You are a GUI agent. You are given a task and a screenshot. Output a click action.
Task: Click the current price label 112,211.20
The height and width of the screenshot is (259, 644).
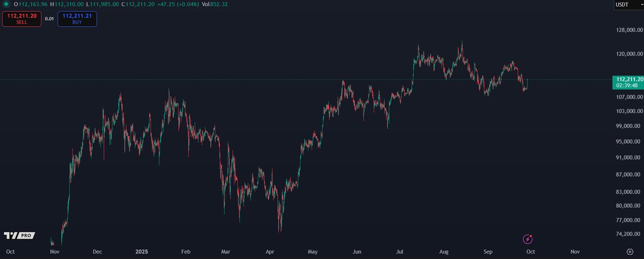629,79
